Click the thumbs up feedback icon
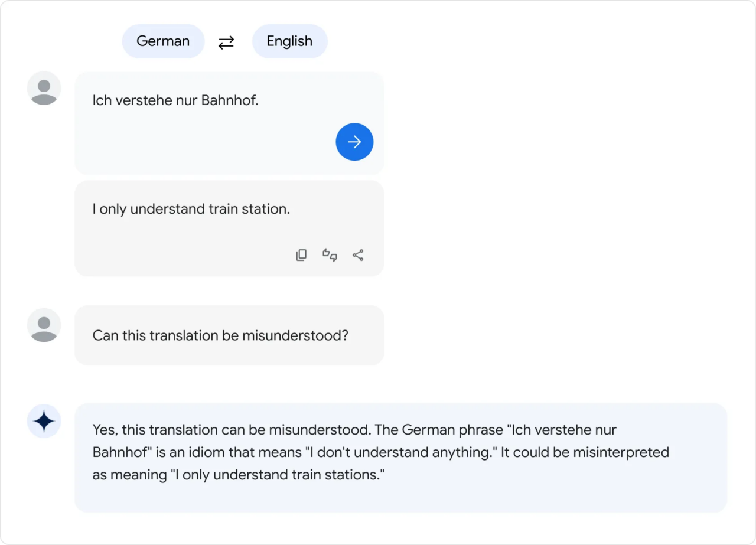 click(x=326, y=252)
